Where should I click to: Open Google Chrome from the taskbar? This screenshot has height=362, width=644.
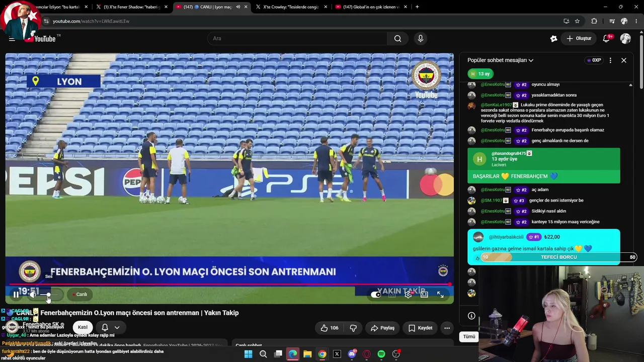pyautogui.click(x=322, y=354)
